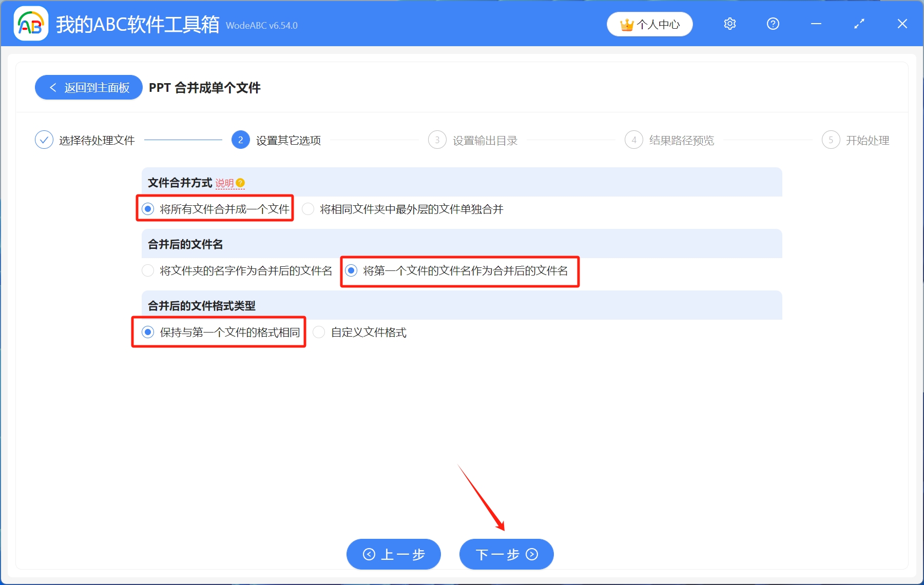This screenshot has width=924, height=585.
Task: Click step 4 结果路径预览 indicator
Action: click(x=634, y=140)
